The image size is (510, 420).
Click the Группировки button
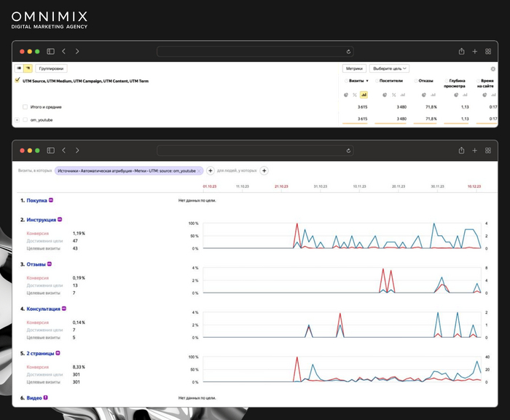point(52,68)
